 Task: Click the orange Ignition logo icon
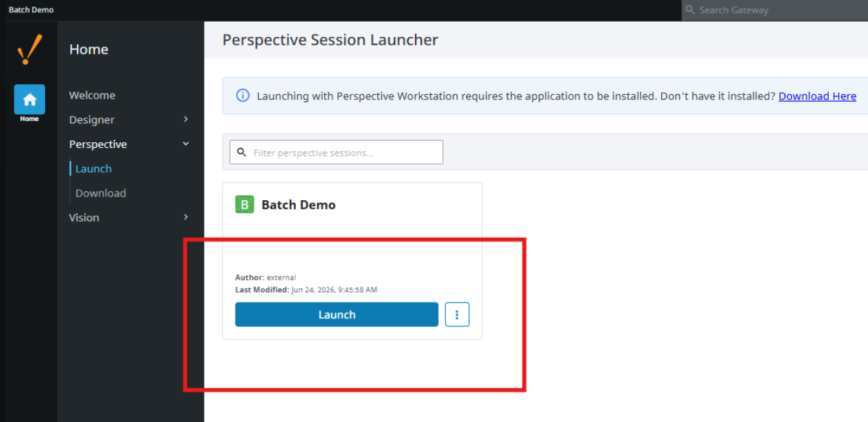click(x=29, y=49)
